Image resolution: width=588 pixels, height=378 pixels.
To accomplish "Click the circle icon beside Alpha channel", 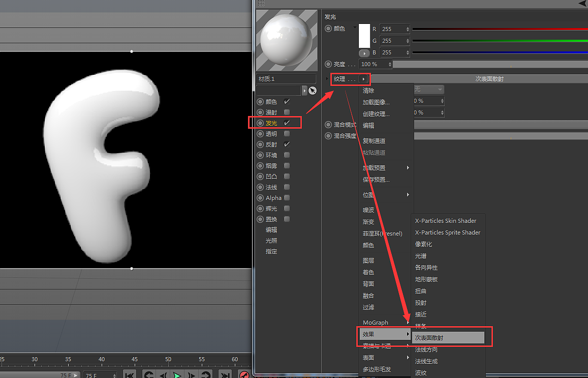I will [260, 198].
